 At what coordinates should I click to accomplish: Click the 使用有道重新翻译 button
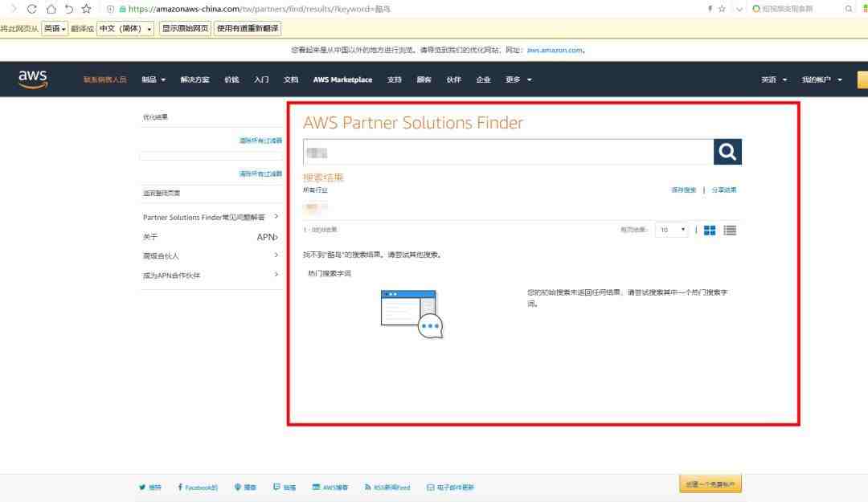click(248, 28)
